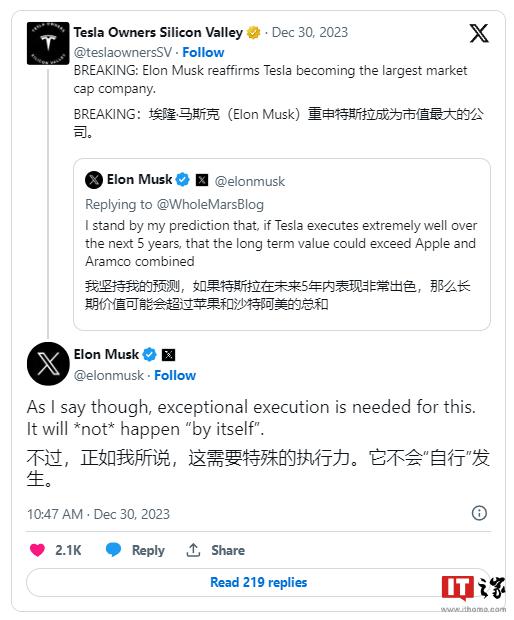Click the Dec 30, 2023 date beside Tesla Owners
Screen dimensions: 514x620
[310, 32]
